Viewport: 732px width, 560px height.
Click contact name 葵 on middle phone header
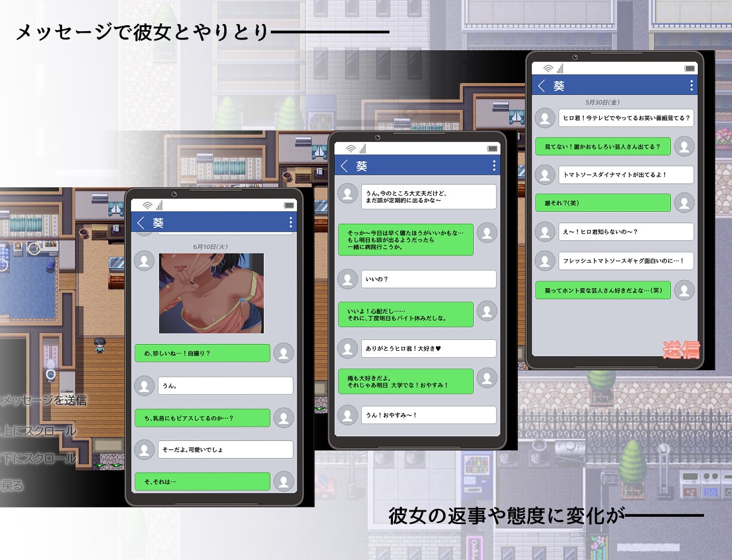click(361, 166)
